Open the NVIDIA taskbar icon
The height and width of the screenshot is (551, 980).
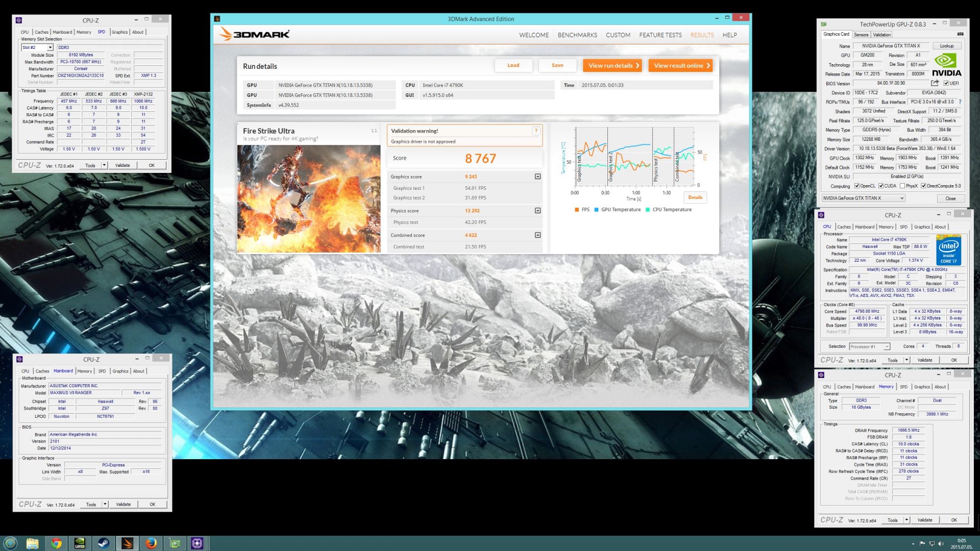tap(80, 543)
